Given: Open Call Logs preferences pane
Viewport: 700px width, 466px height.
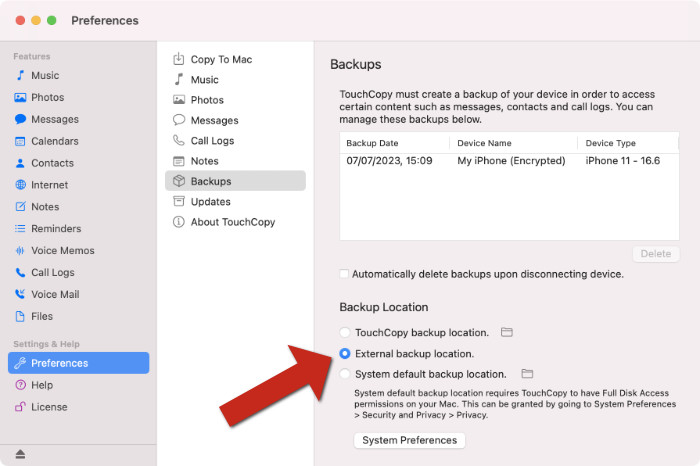Looking at the screenshot, I should [x=204, y=141].
